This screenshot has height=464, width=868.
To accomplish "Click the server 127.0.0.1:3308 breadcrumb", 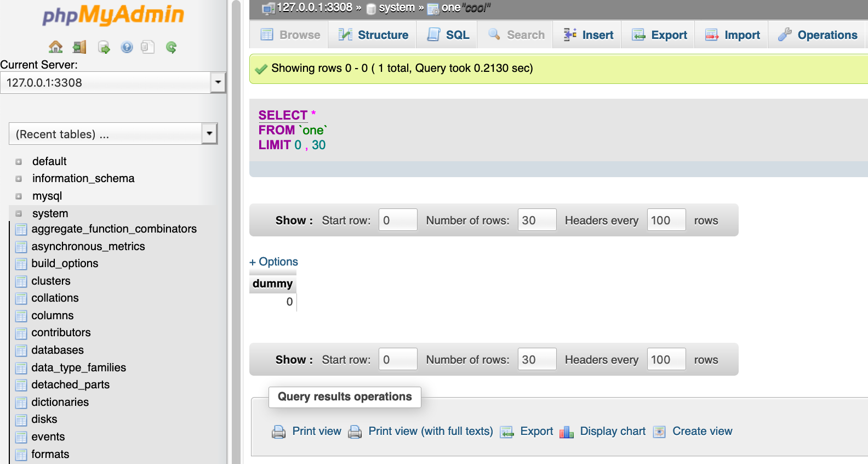I will [x=314, y=8].
